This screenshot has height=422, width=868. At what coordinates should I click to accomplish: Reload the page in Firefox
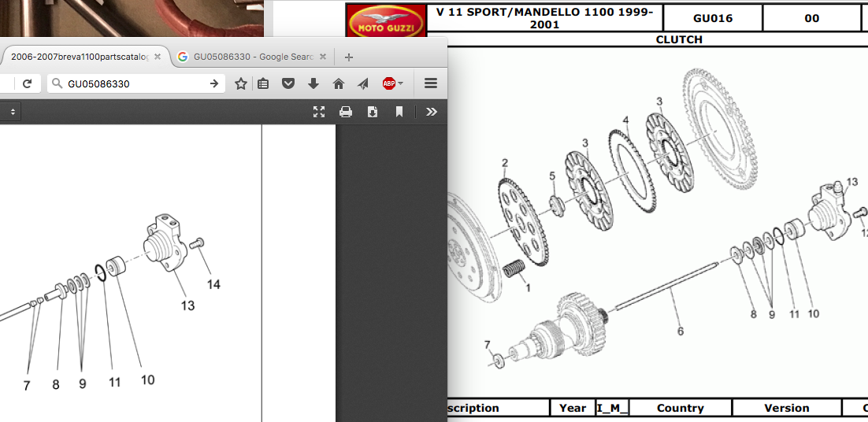tap(27, 84)
